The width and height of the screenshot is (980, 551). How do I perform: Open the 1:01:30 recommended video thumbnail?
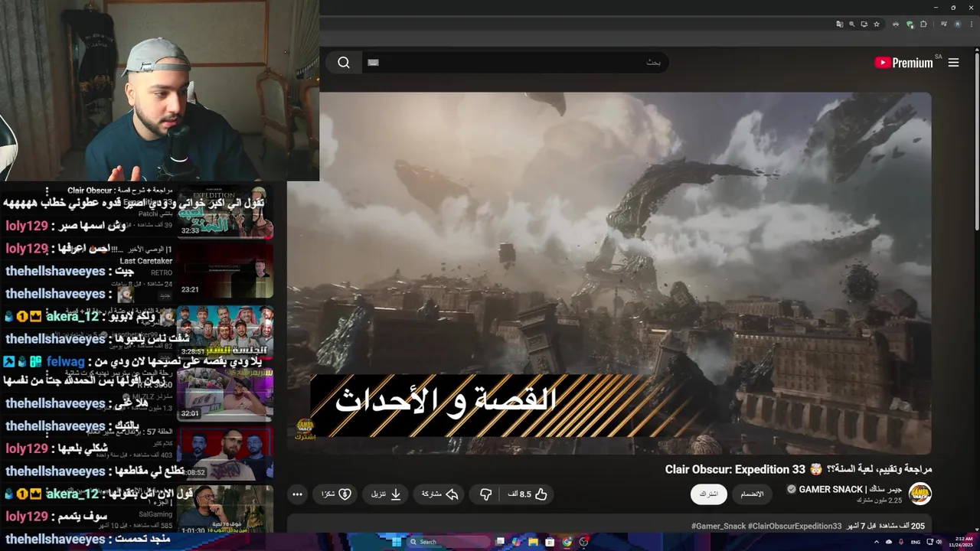click(225, 510)
